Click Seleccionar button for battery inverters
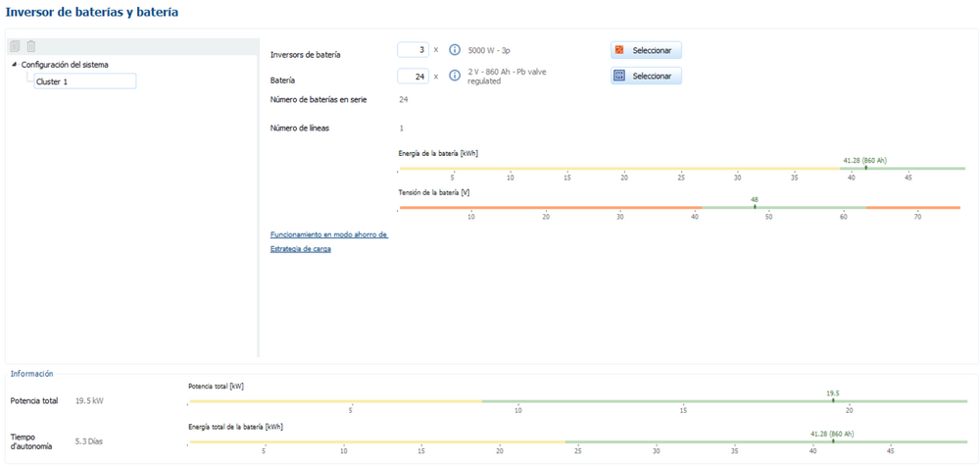The width and height of the screenshot is (980, 466). coord(646,50)
